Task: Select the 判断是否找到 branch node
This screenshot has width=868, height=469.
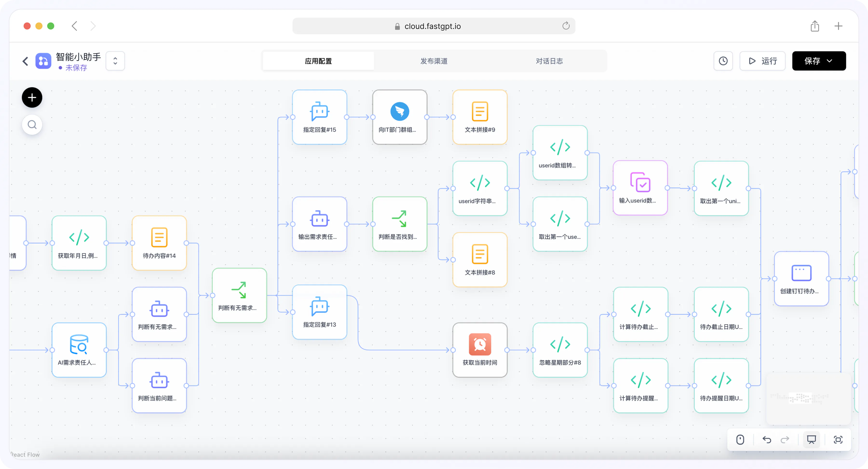Action: click(400, 224)
